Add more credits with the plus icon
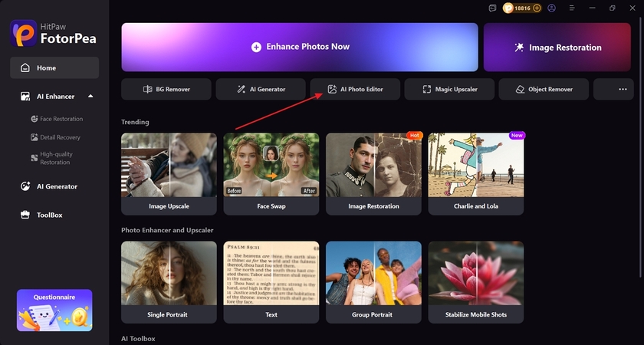The width and height of the screenshot is (644, 345). click(x=537, y=8)
